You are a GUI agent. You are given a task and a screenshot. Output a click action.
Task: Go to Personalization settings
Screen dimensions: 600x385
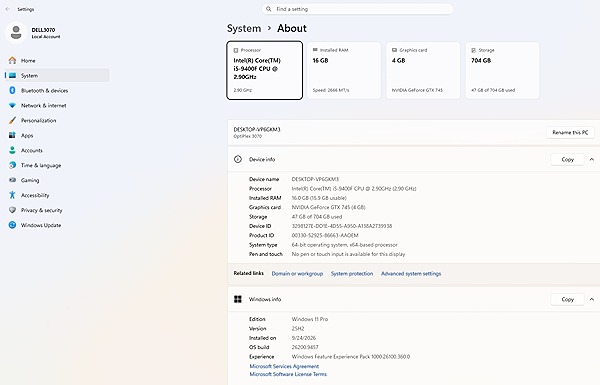click(57, 120)
